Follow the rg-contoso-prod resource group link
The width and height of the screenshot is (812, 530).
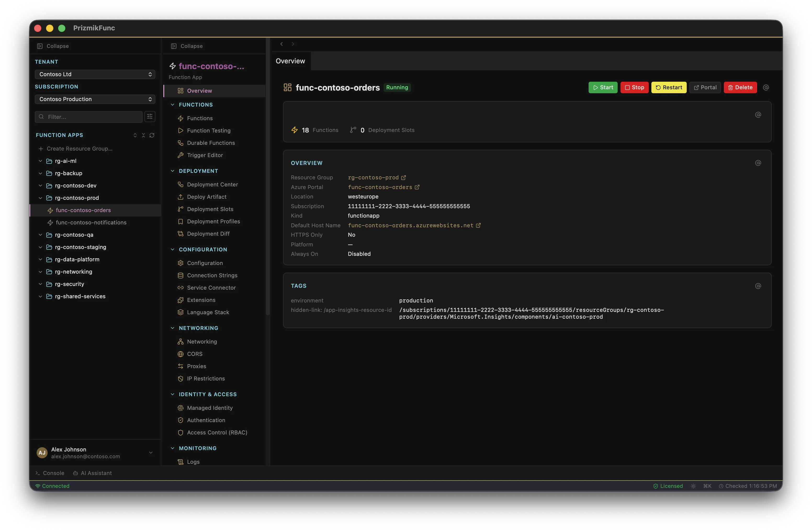coord(374,177)
